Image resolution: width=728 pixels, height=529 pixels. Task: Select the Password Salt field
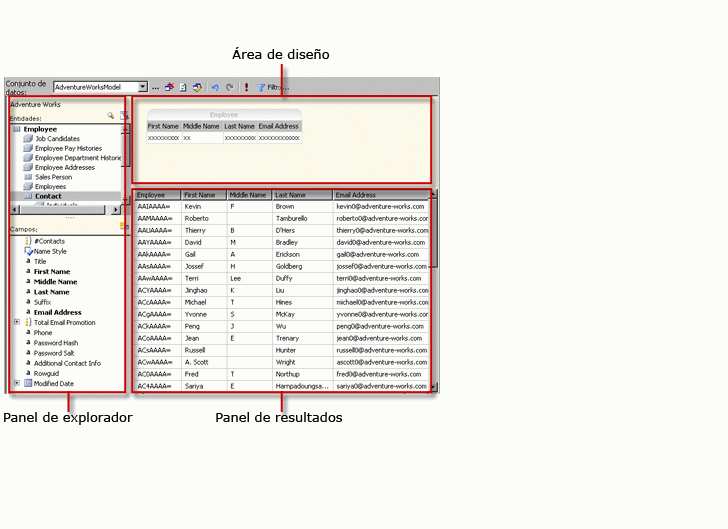coord(54,353)
